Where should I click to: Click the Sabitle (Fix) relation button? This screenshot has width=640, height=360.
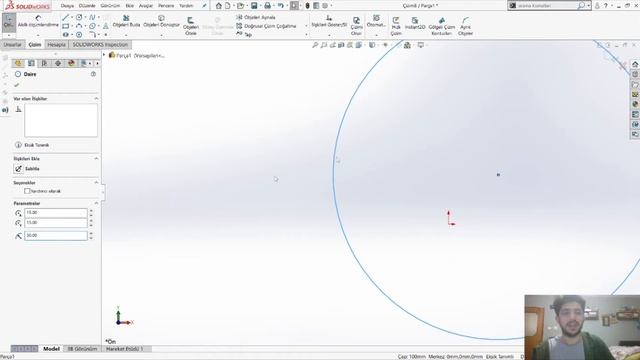19,169
